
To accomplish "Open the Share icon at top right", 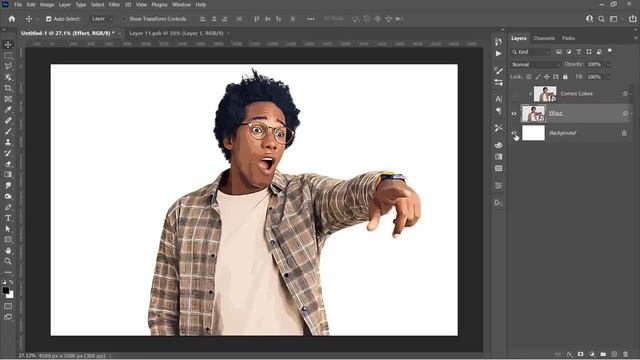I will click(x=633, y=19).
